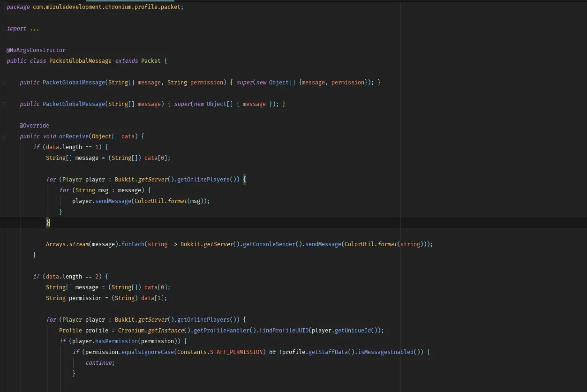
Task: Expand the folded import statements
Action: coord(4,29)
